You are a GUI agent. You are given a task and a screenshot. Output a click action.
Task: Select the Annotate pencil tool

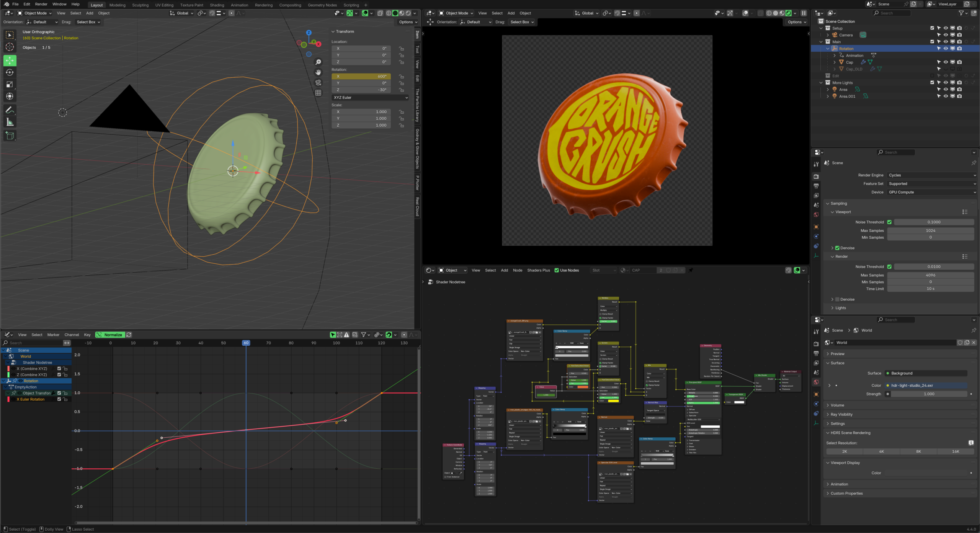[x=10, y=110]
